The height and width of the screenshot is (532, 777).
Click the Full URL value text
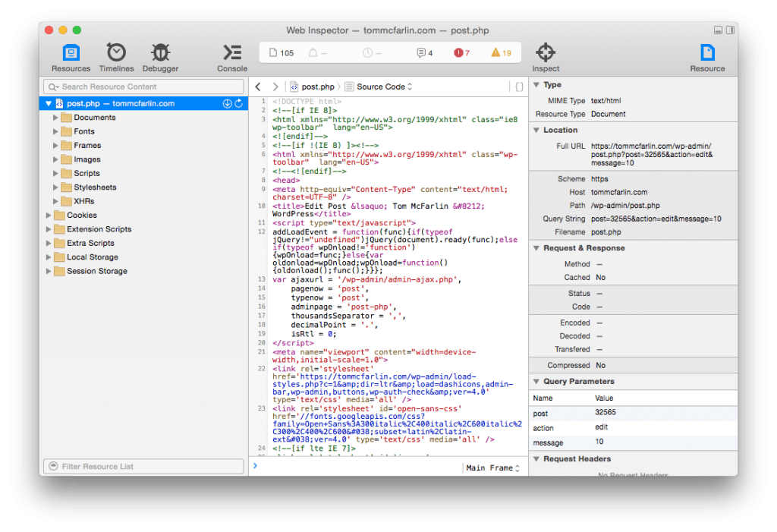652,154
